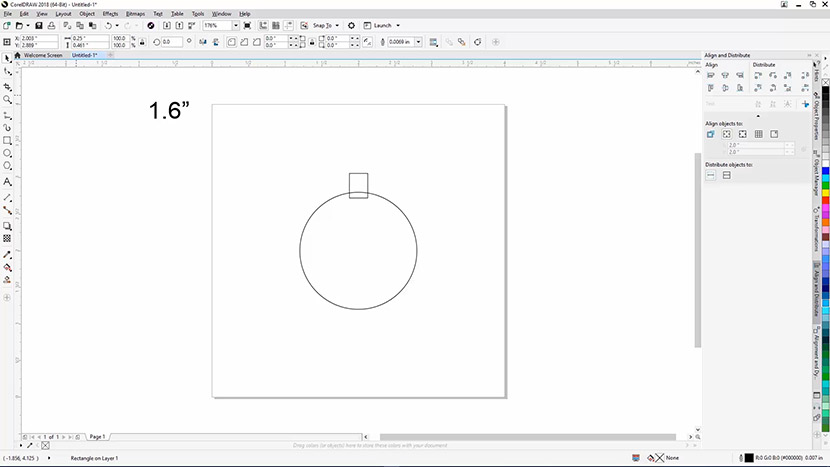Open the zoom level dropdown
Screen dimensions: 830x467
[235, 25]
